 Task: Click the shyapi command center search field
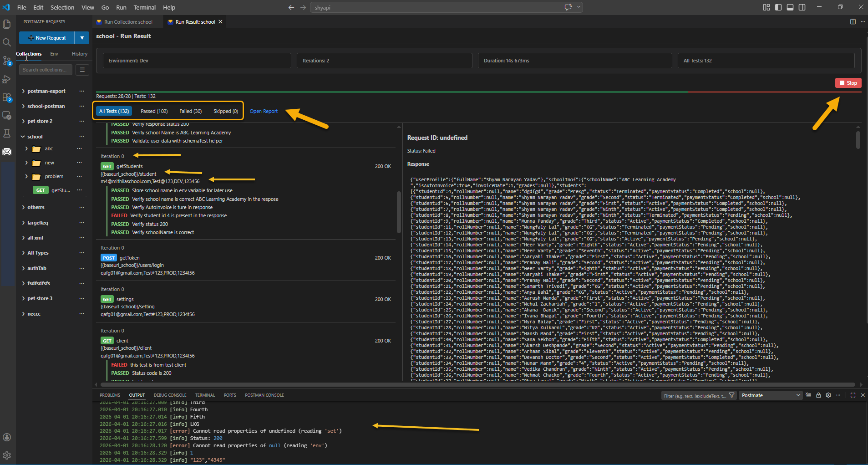point(436,7)
